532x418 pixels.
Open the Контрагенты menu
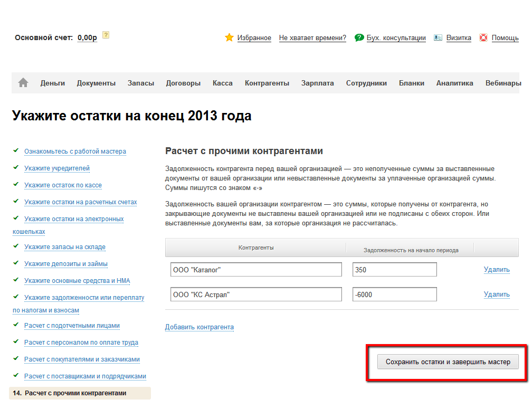(x=267, y=83)
